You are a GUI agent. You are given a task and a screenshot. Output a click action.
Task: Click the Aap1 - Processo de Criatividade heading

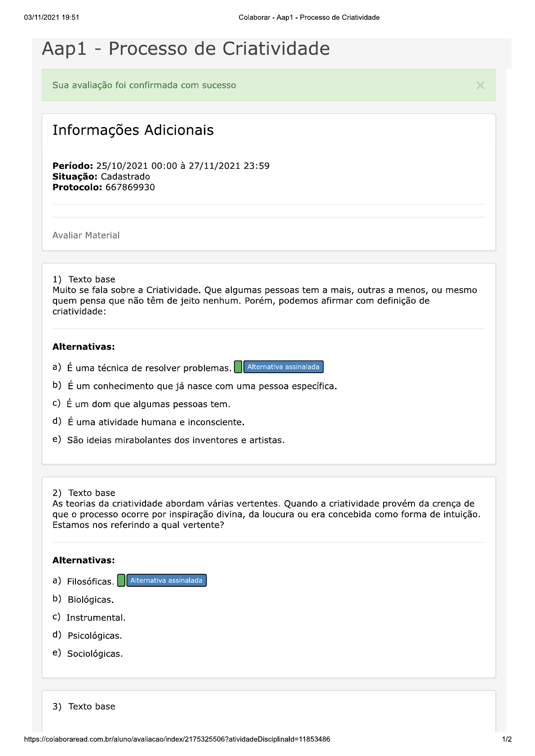[186, 49]
